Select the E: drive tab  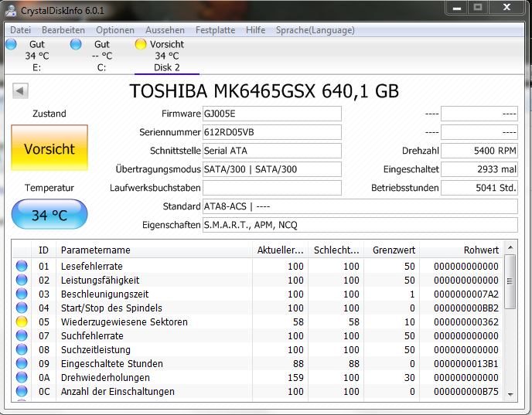[x=36, y=56]
